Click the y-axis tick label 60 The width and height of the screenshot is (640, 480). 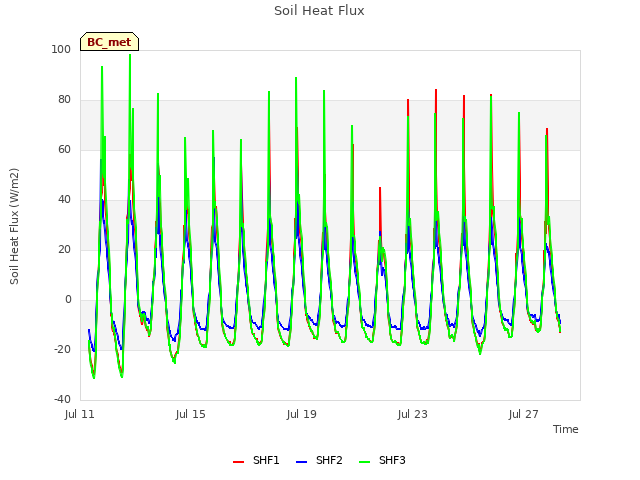(64, 149)
